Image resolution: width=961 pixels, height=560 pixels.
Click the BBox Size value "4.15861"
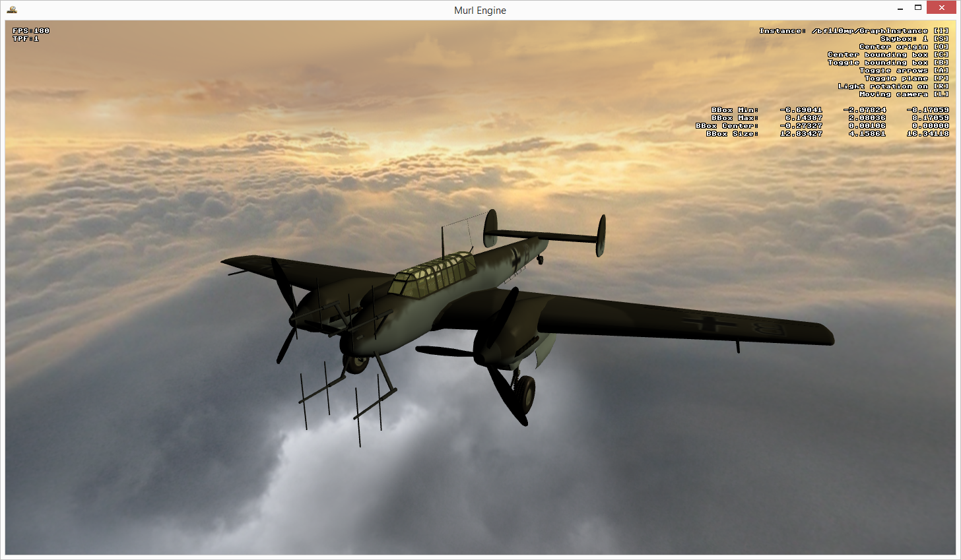[x=867, y=134]
